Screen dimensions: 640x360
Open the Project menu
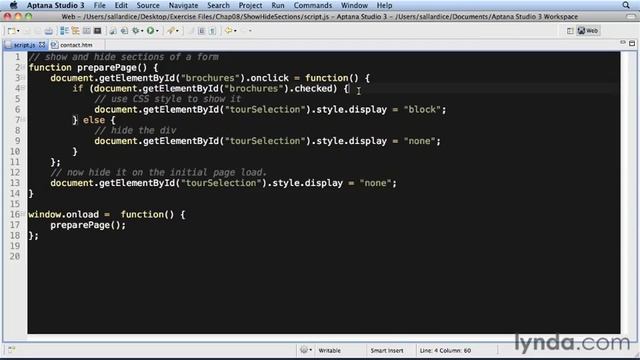click(250, 5)
